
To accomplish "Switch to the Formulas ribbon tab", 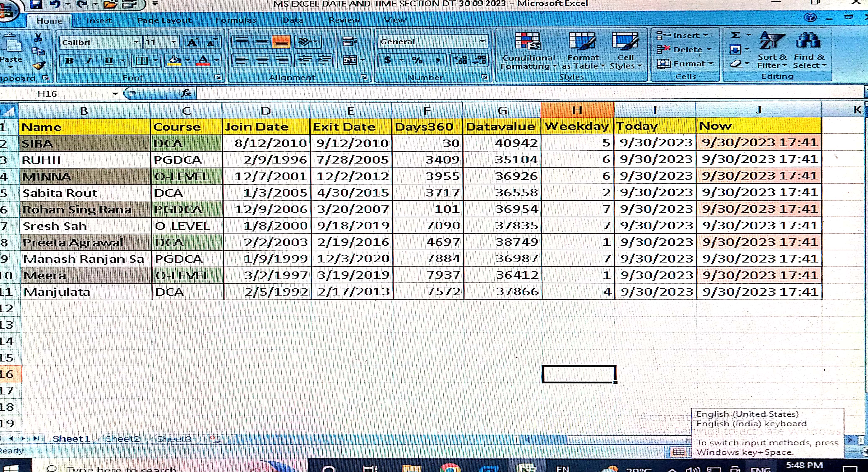I will [x=236, y=20].
